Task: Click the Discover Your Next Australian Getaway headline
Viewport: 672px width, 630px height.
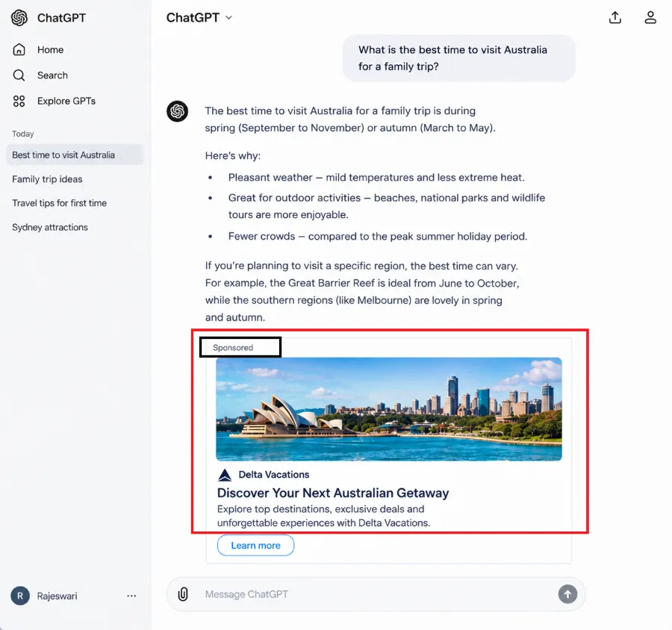Action: tap(333, 493)
